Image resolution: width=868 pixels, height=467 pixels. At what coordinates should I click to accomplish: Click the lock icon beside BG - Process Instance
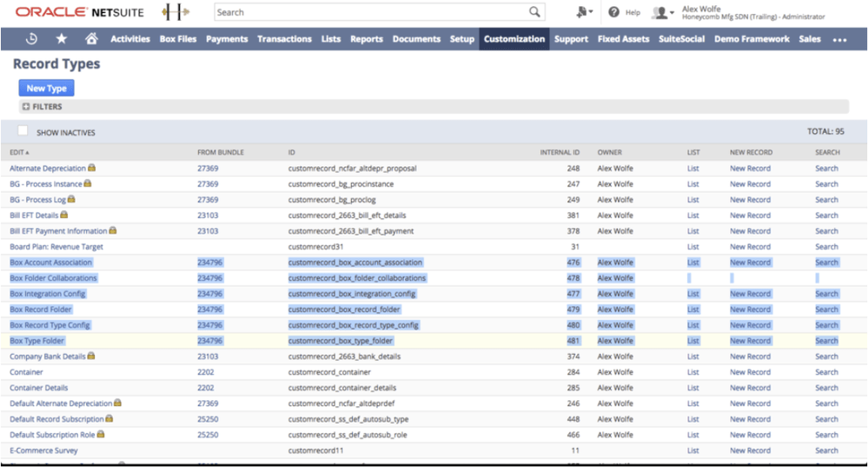(x=88, y=183)
